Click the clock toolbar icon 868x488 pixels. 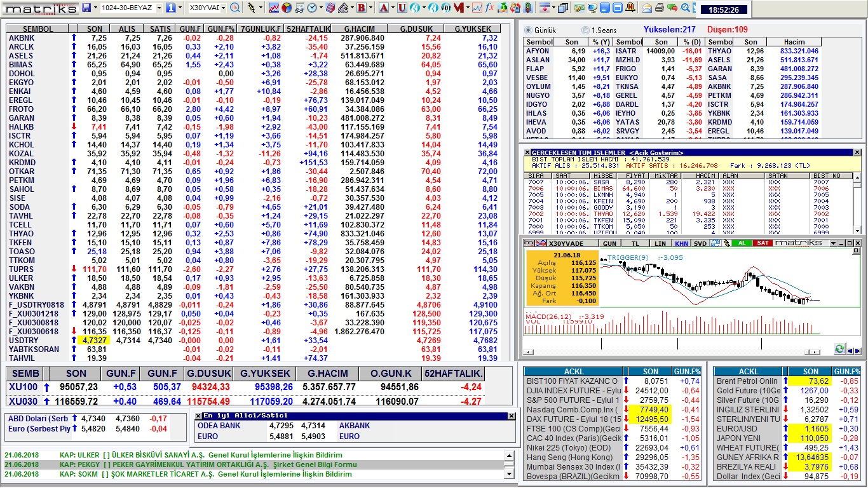(312, 8)
